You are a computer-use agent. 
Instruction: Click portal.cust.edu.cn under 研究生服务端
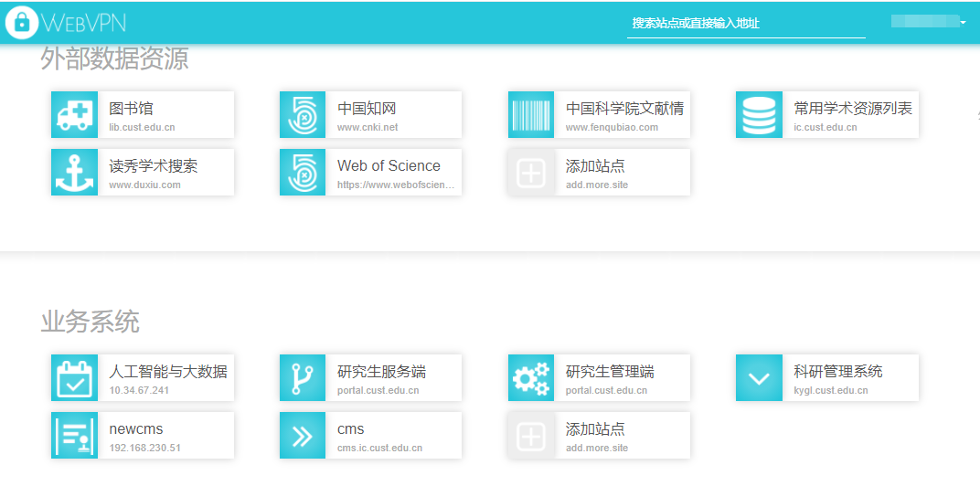(x=378, y=390)
